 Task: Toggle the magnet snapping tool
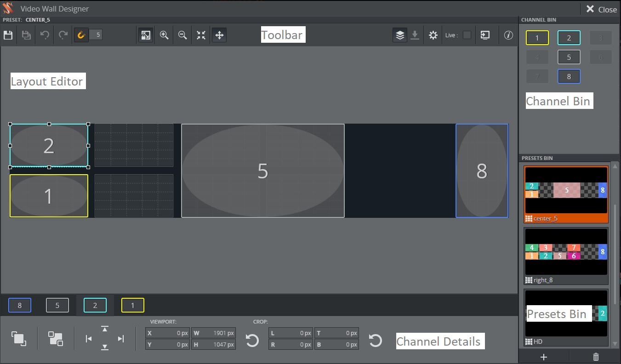[x=81, y=34]
